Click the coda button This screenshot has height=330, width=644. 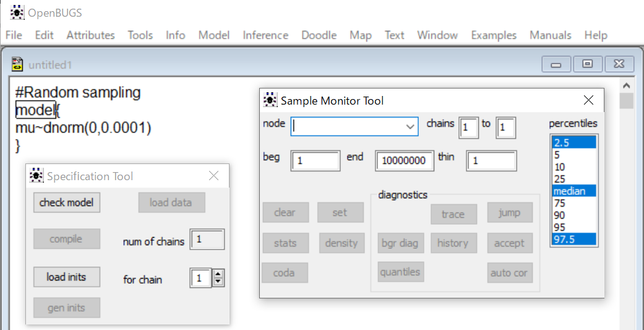click(x=285, y=273)
